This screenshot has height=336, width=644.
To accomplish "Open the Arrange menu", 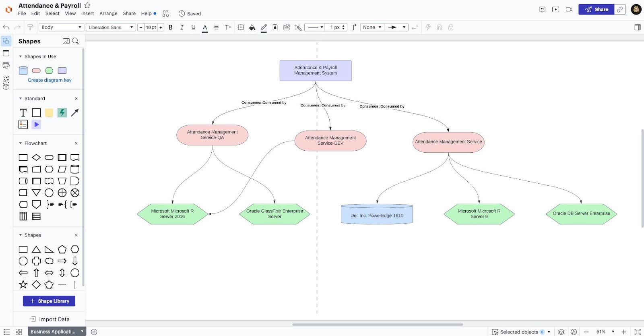I will 109,14.
